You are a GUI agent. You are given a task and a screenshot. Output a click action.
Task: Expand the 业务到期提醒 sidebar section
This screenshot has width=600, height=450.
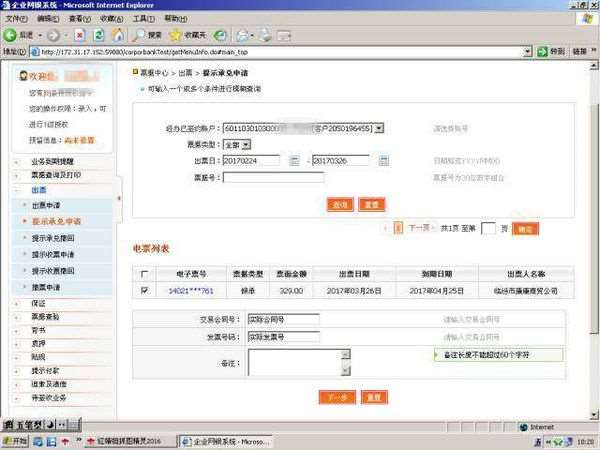click(x=16, y=162)
